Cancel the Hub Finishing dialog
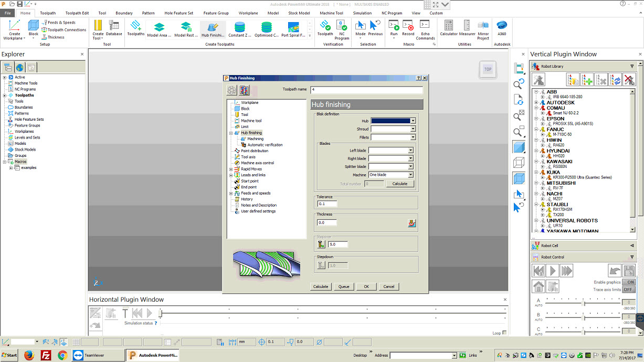644x362 pixels. click(x=389, y=286)
